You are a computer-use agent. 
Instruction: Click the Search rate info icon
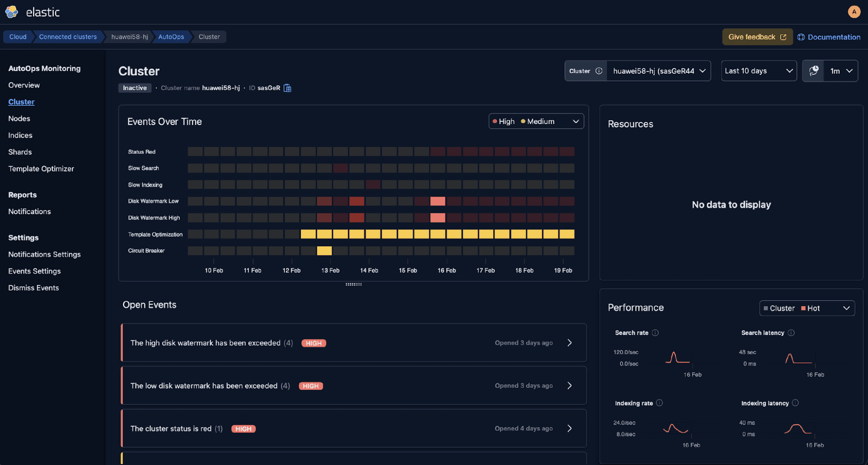pyautogui.click(x=655, y=333)
